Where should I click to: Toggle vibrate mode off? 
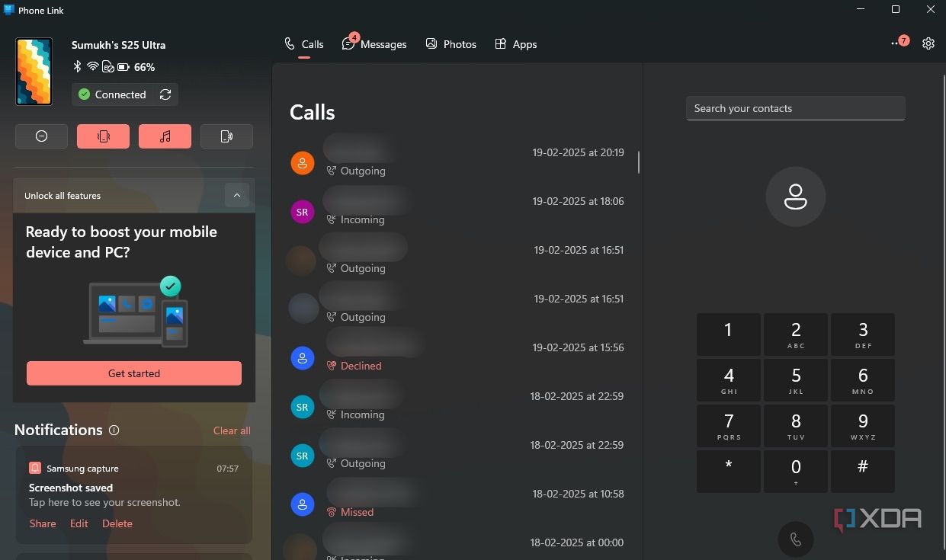click(103, 136)
